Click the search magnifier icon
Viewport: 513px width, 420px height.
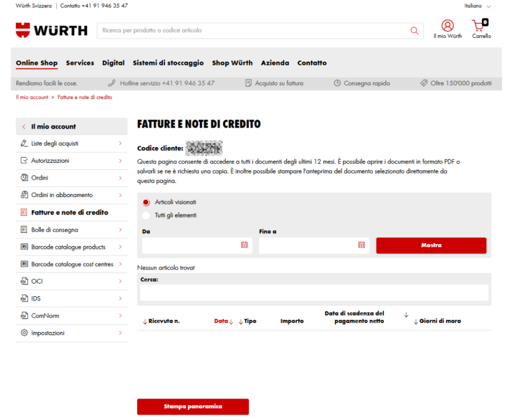coord(414,31)
